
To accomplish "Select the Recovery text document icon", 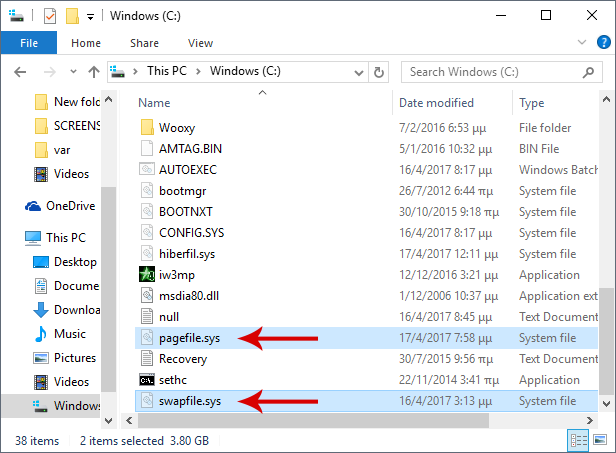I will 147,358.
